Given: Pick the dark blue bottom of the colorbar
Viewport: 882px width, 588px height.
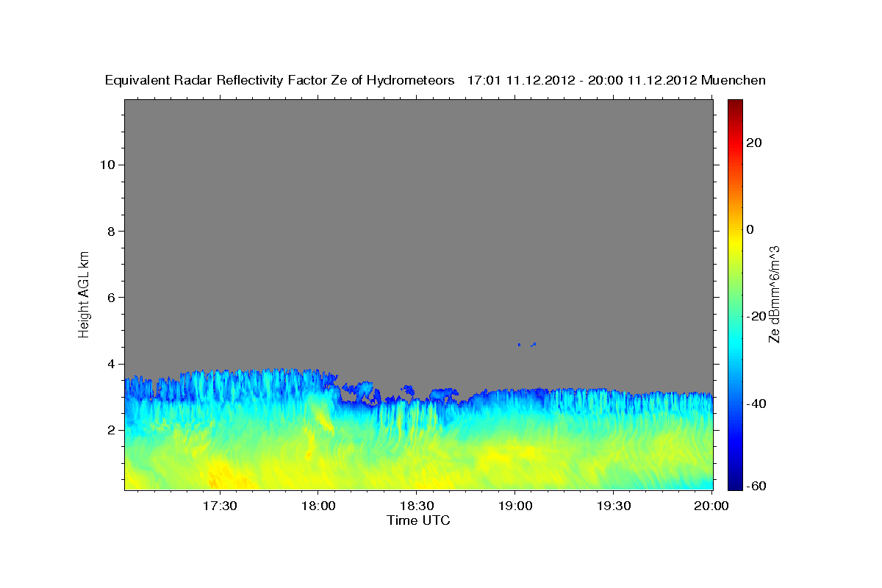Looking at the screenshot, I should 735,484.
